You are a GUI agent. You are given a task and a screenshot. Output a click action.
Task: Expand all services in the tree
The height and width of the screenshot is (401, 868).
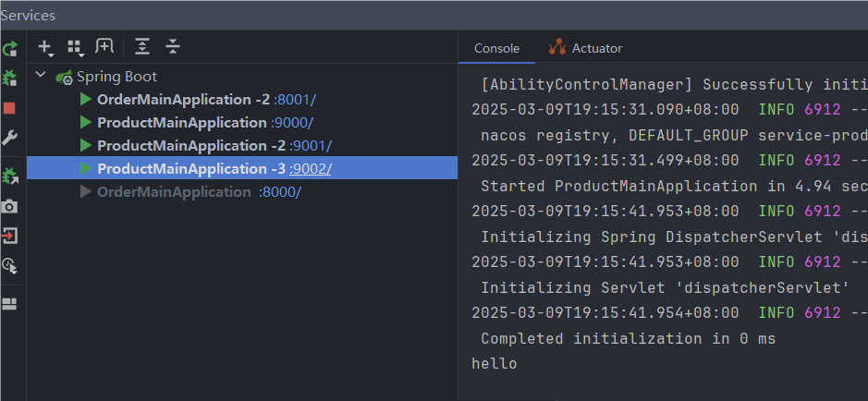141,46
